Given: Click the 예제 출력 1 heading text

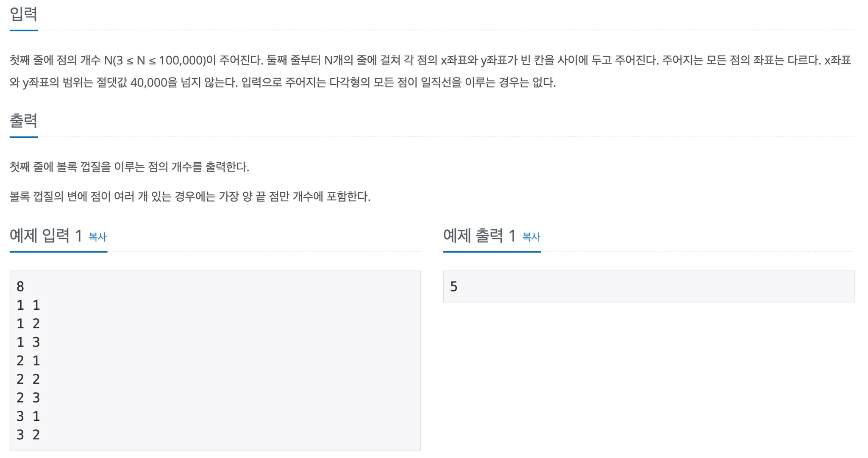Looking at the screenshot, I should tap(479, 236).
